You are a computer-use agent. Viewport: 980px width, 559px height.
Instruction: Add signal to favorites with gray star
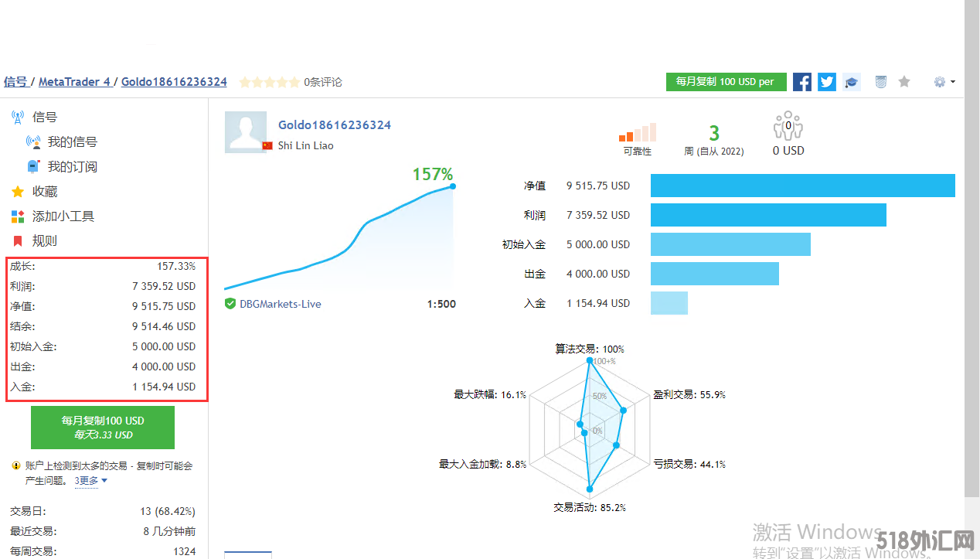coord(904,82)
